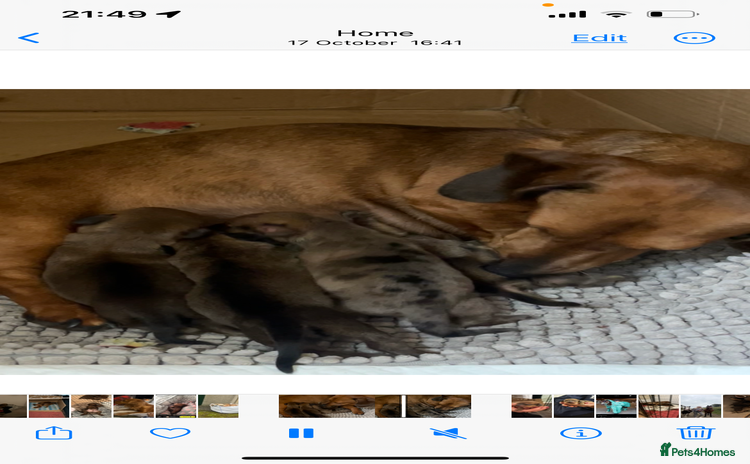Tap the main dachshund nursing puppies video
Viewport: 750px width, 464px height.
pyautogui.click(x=375, y=232)
